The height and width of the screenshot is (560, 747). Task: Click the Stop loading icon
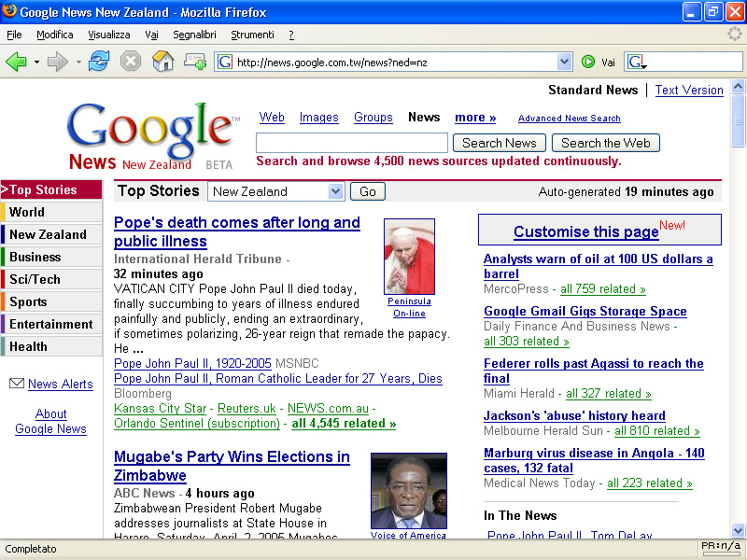click(131, 62)
